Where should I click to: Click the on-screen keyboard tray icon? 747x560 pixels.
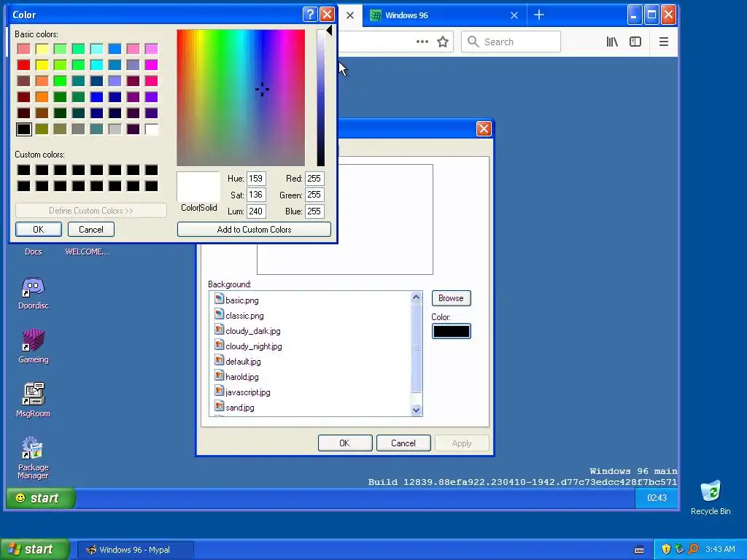click(x=639, y=550)
